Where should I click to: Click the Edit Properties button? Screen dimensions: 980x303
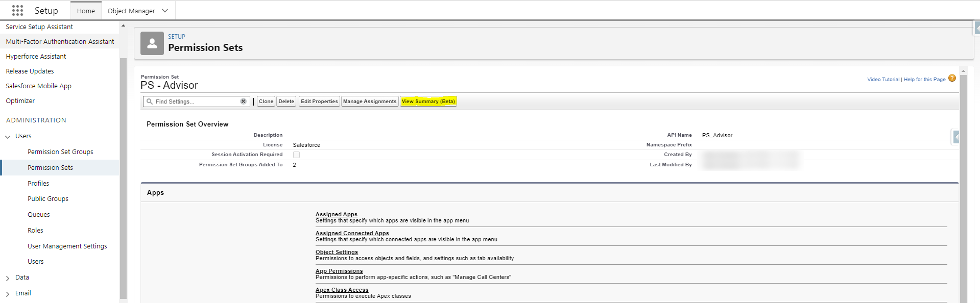point(319,102)
